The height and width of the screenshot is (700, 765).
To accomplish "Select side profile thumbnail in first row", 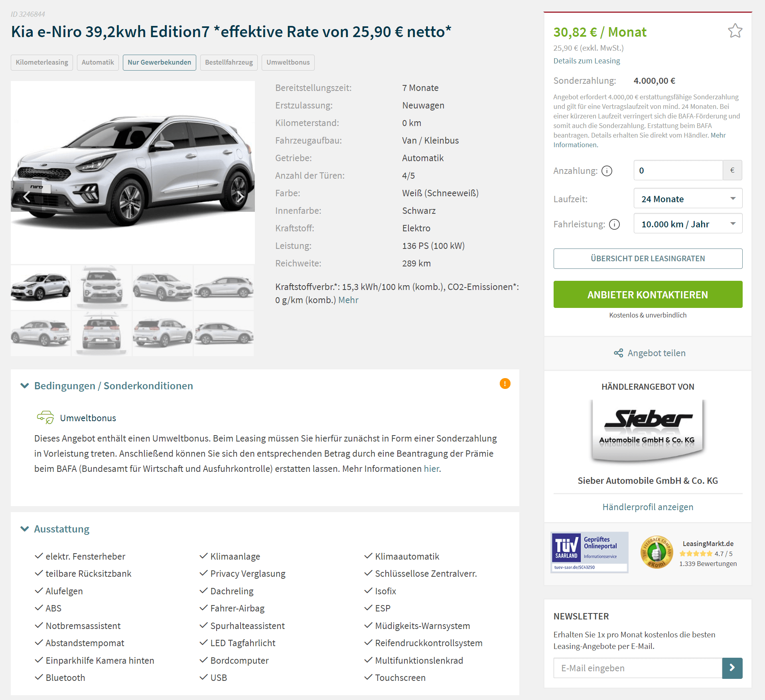I will click(224, 287).
